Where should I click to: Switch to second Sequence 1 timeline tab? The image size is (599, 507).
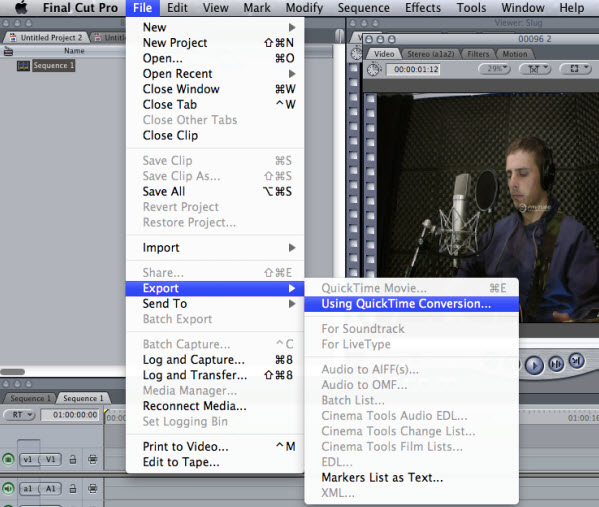coord(83,398)
